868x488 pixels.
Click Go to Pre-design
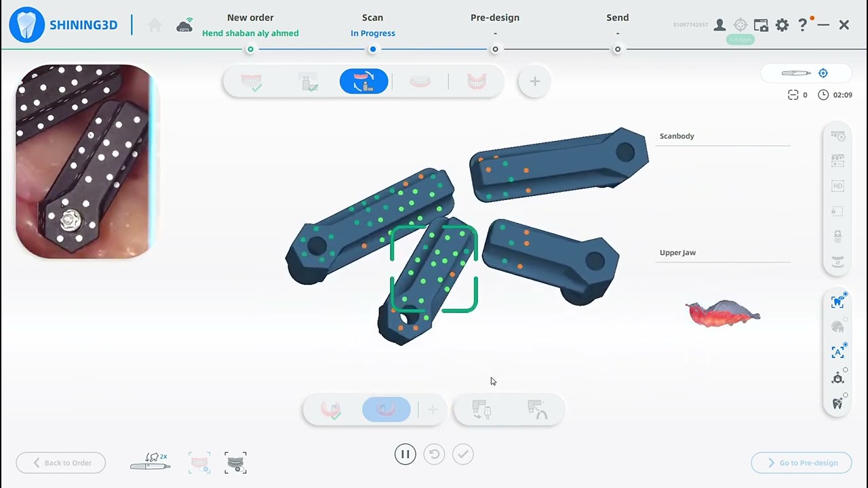click(x=802, y=463)
